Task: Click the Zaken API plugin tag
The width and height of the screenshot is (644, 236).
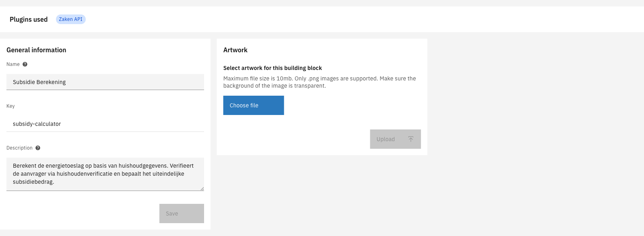Action: pos(70,19)
